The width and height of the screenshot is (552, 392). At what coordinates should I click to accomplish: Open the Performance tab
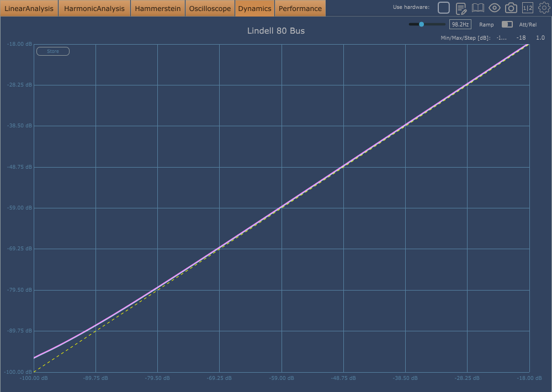click(300, 8)
